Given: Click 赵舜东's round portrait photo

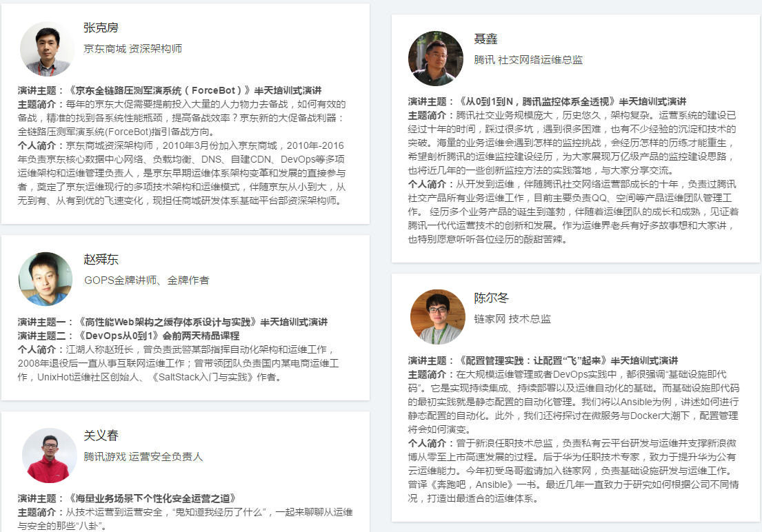Looking at the screenshot, I should [46, 279].
